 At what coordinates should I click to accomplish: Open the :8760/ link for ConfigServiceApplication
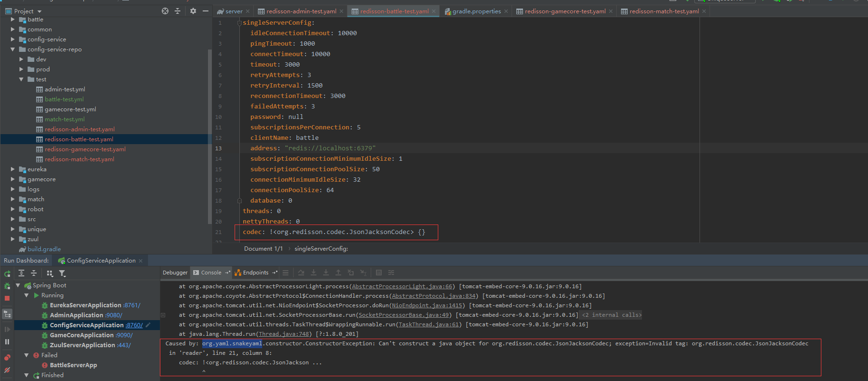(x=134, y=325)
